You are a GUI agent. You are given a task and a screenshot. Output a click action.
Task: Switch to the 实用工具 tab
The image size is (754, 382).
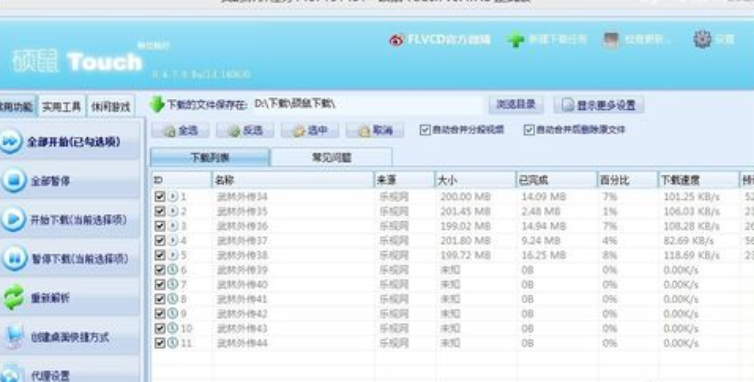[x=62, y=106]
